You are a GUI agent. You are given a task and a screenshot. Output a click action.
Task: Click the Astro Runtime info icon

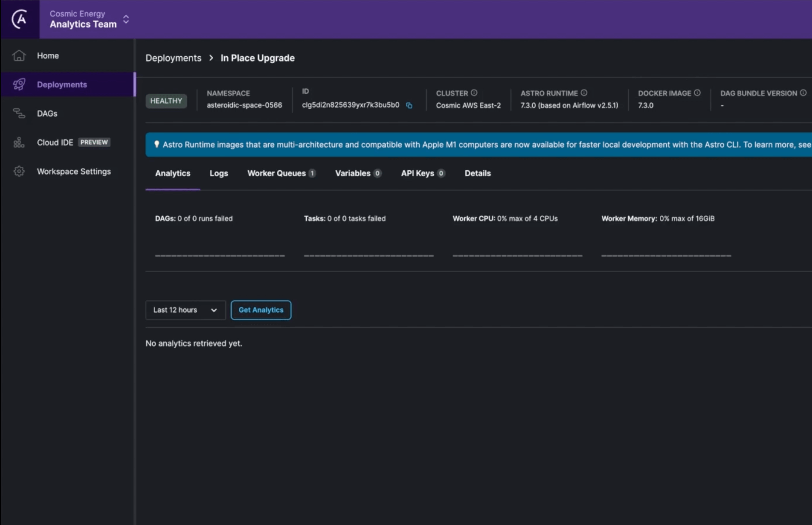point(584,93)
